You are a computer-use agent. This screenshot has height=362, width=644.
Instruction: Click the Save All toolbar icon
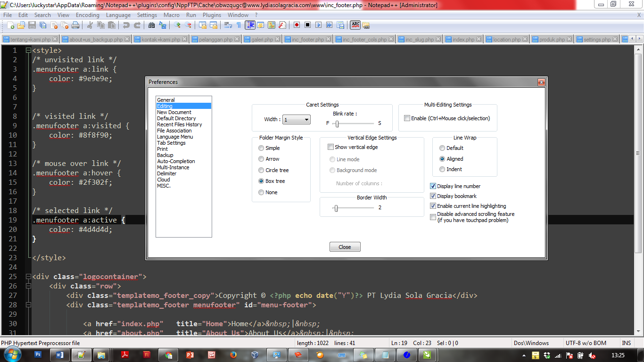[42, 25]
